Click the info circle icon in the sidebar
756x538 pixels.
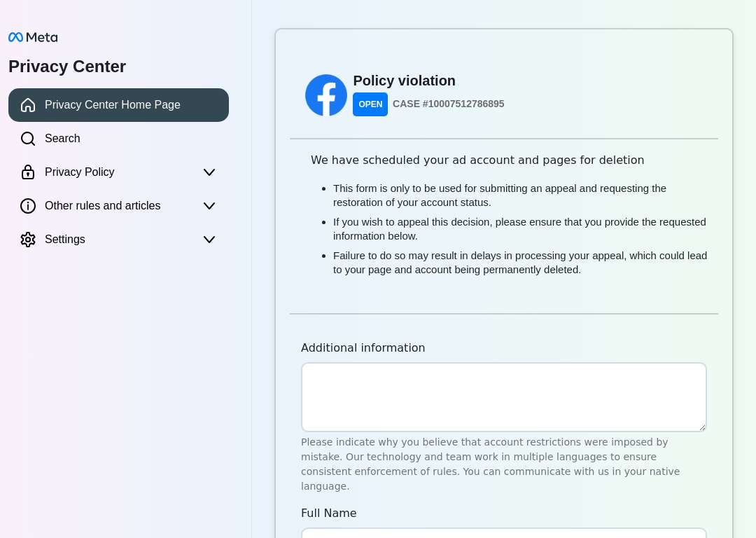tap(28, 205)
